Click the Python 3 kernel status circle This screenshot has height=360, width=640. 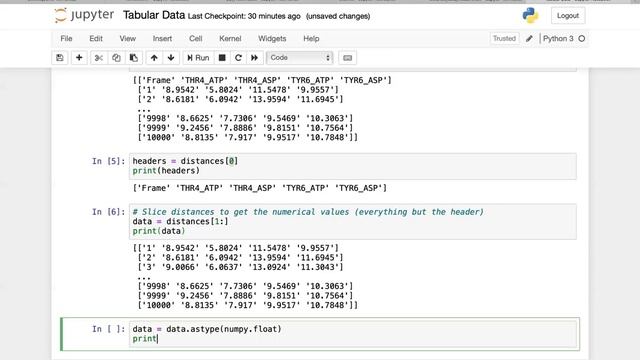(582, 38)
